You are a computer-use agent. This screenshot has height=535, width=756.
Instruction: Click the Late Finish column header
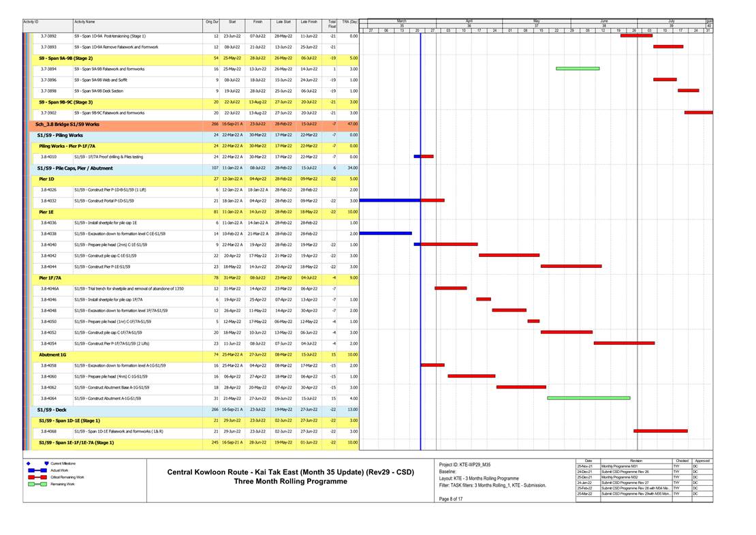pos(309,22)
